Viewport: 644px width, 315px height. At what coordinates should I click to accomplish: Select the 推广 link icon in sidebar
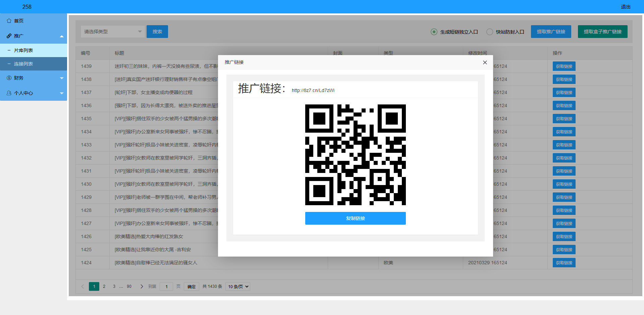point(9,36)
